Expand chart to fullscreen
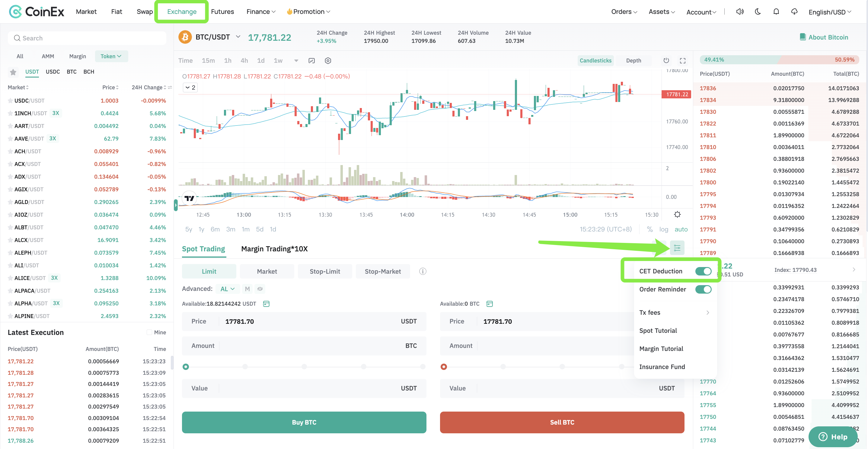The width and height of the screenshot is (868, 449). [x=683, y=61]
